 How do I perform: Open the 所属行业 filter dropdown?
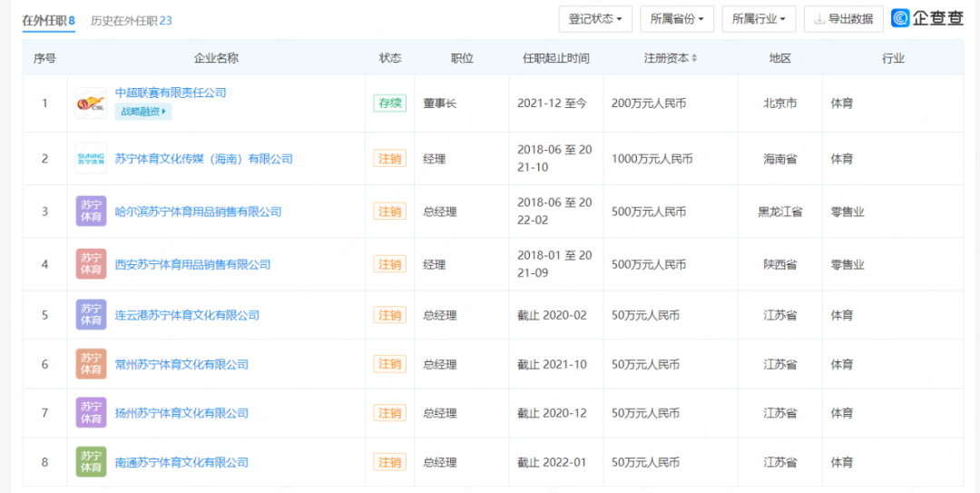pos(759,19)
